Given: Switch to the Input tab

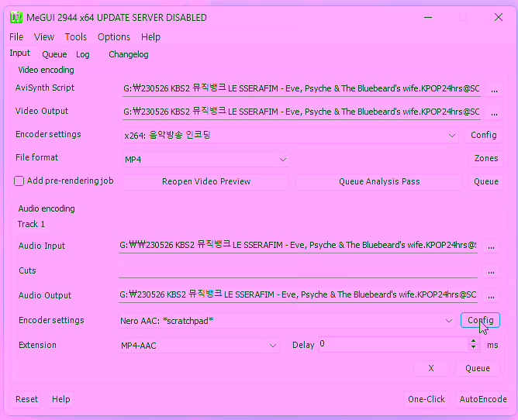Looking at the screenshot, I should pos(20,53).
